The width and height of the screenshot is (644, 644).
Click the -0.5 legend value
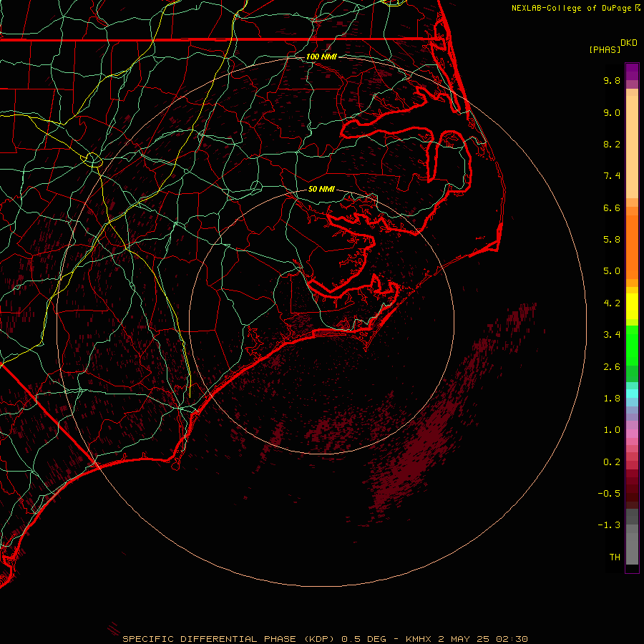point(609,494)
